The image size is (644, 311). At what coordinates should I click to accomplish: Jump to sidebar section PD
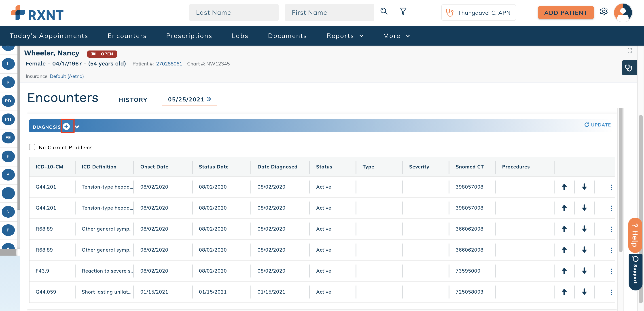[x=8, y=101]
